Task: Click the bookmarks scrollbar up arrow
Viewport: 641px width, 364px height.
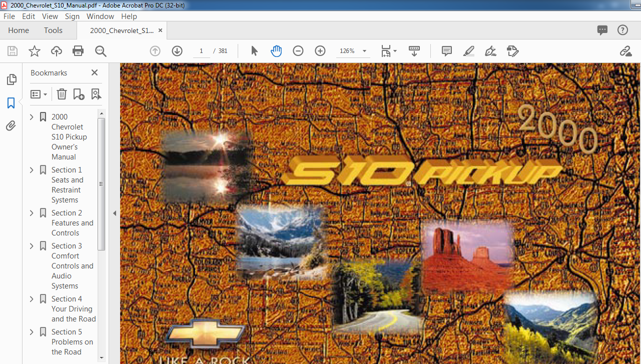Action: click(x=102, y=113)
